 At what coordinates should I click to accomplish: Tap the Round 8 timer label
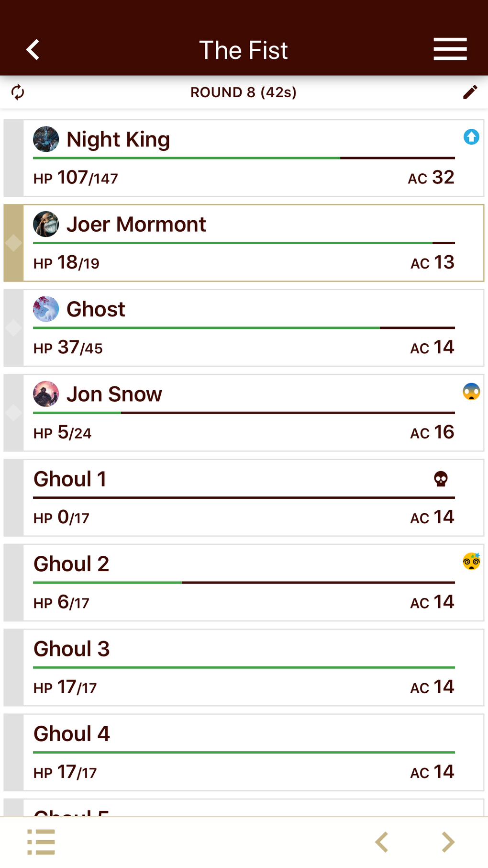(x=244, y=92)
